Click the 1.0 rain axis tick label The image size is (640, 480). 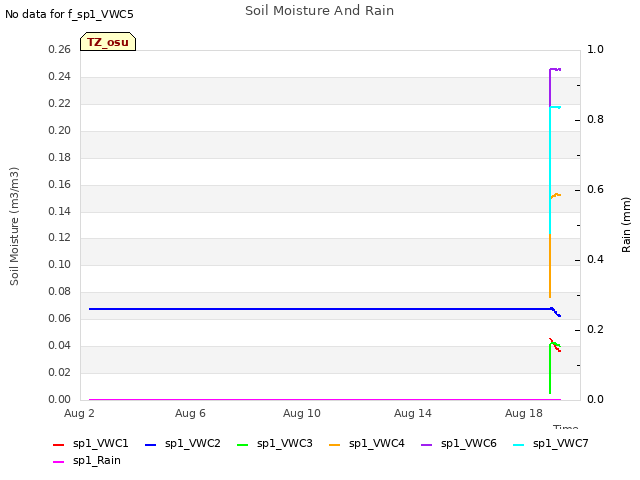pos(595,49)
